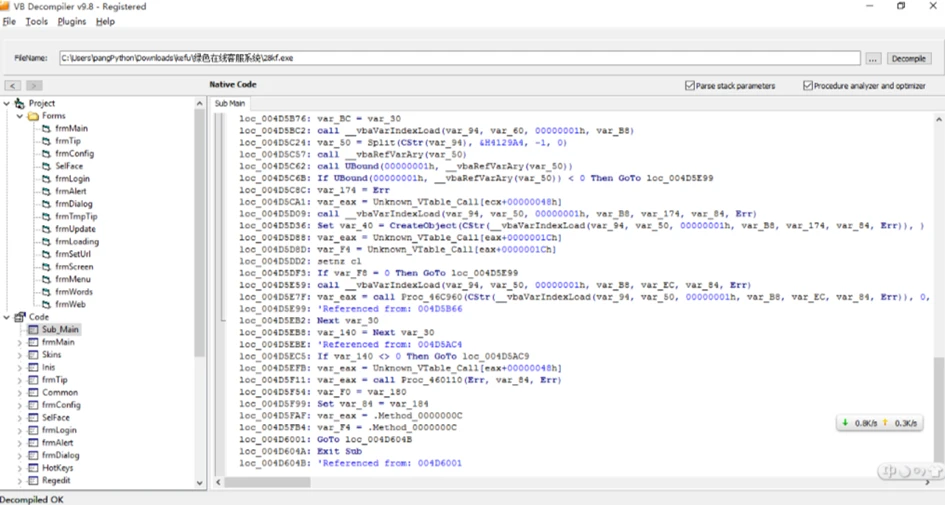This screenshot has width=945, height=505.
Task: Click the Project root node icon
Action: [x=20, y=103]
